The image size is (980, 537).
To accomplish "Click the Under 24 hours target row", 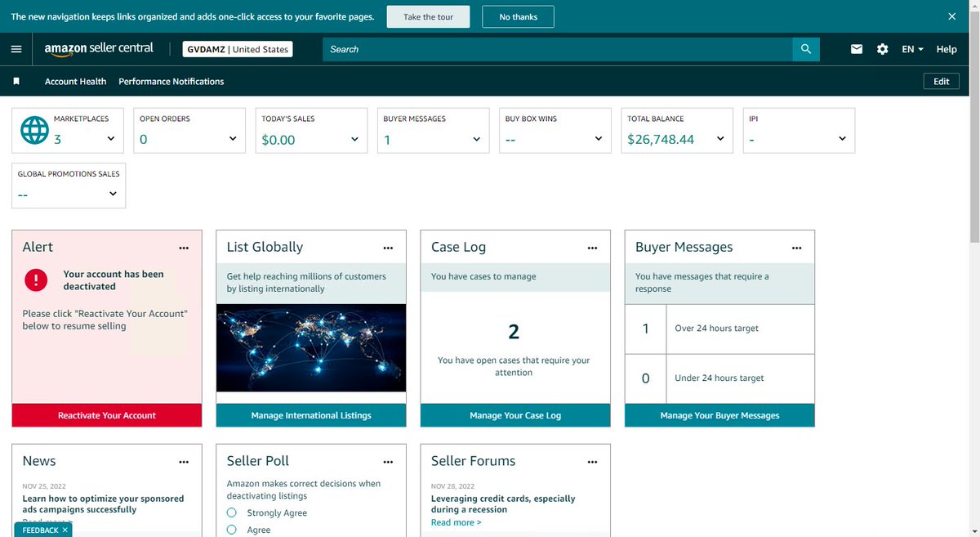I will click(719, 378).
